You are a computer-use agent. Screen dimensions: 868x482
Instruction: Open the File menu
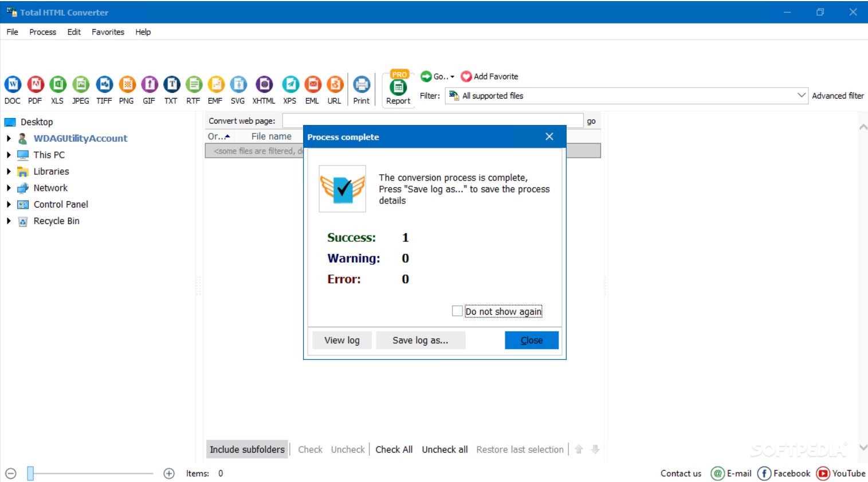[x=12, y=32]
